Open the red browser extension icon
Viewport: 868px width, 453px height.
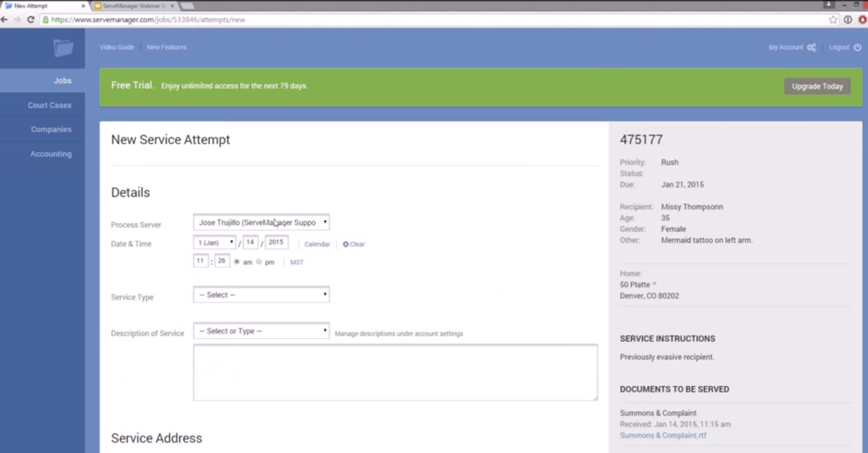click(863, 20)
